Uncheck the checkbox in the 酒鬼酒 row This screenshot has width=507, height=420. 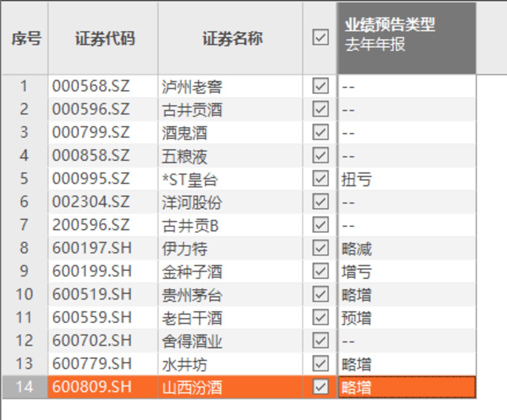click(320, 133)
